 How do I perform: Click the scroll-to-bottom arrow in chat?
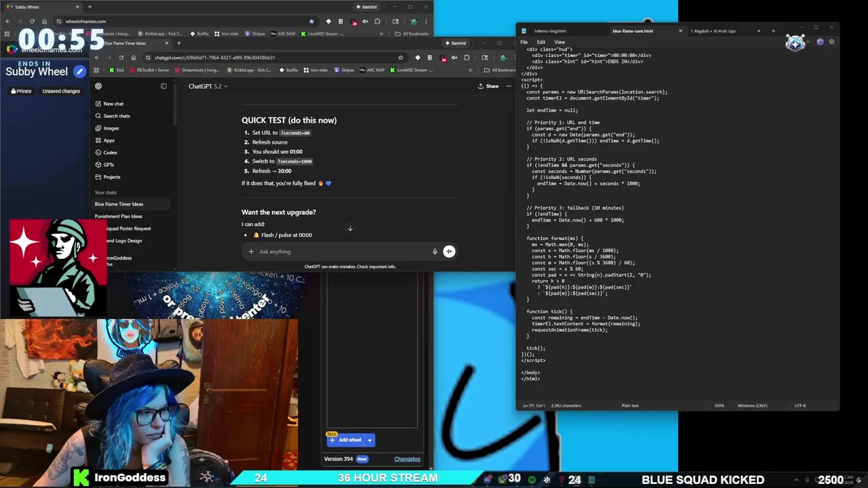[350, 228]
